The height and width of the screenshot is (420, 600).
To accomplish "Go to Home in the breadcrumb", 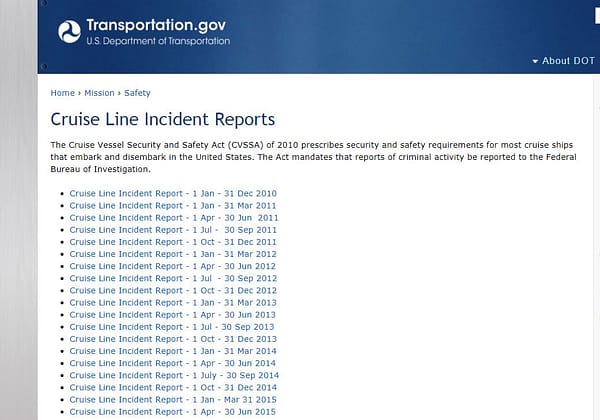I will tap(62, 93).
